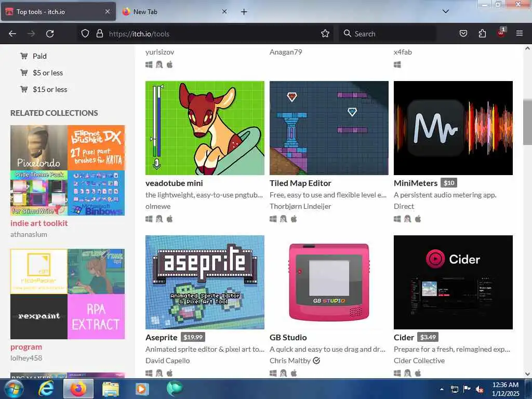Click the browser Search box
Viewport: 532px width, 399px height.
pyautogui.click(x=387, y=34)
